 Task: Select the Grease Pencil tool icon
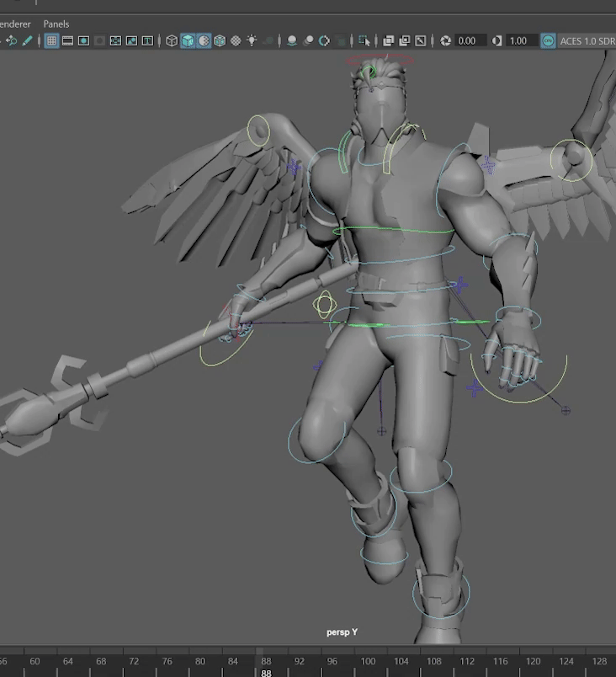27,41
